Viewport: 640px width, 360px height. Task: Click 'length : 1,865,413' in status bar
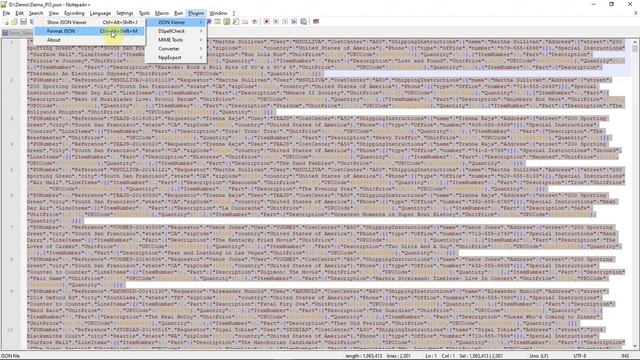(364, 356)
